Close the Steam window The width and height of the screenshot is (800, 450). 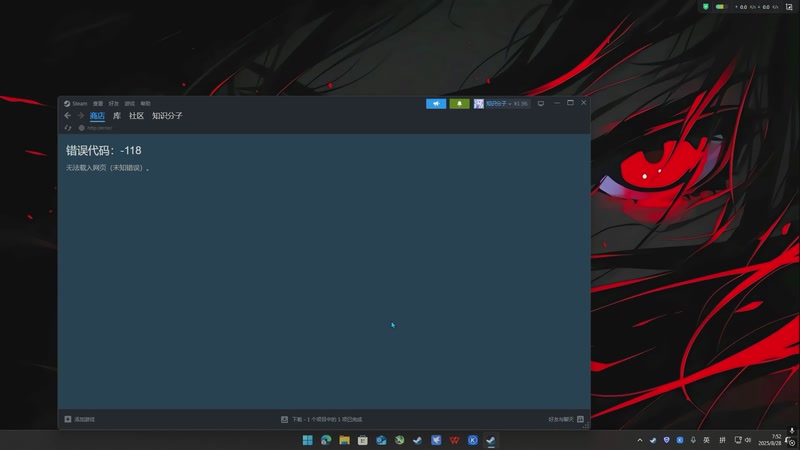tap(584, 103)
